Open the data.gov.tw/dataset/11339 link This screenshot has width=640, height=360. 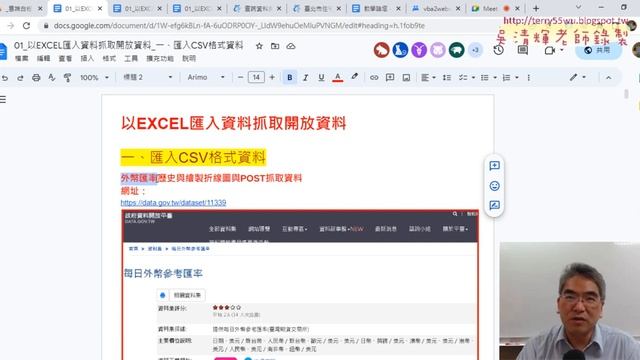click(x=173, y=202)
